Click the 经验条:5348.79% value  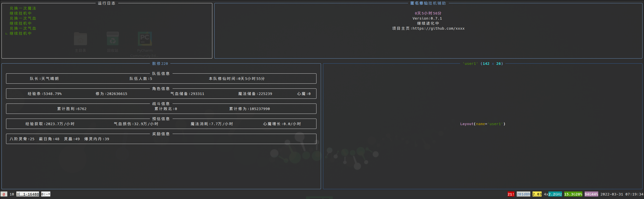[45, 94]
